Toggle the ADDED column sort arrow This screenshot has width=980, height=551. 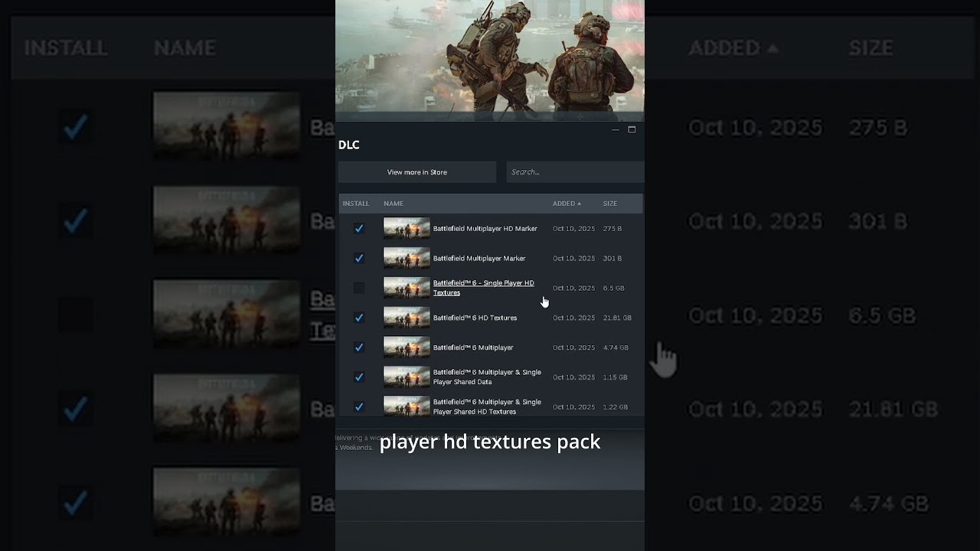(x=579, y=204)
